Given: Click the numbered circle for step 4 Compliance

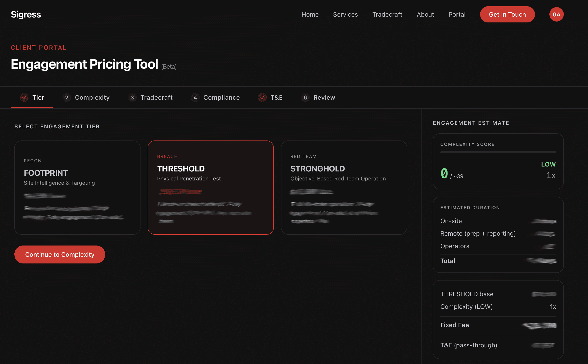Looking at the screenshot, I should [195, 97].
